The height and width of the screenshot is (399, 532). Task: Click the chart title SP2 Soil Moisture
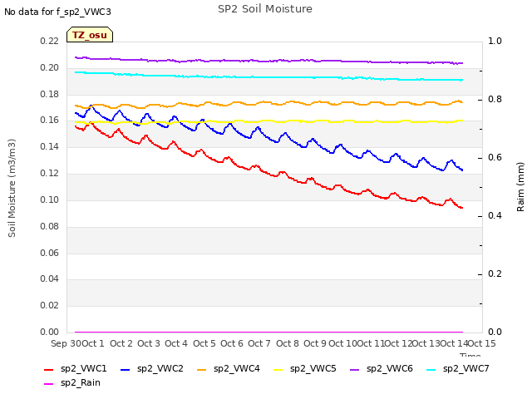(265, 9)
